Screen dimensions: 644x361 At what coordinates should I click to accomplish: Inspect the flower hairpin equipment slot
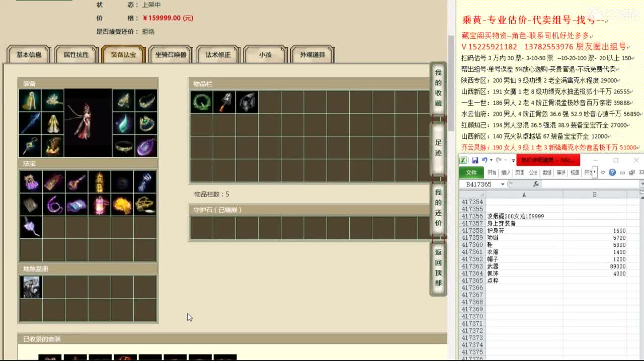point(53,101)
